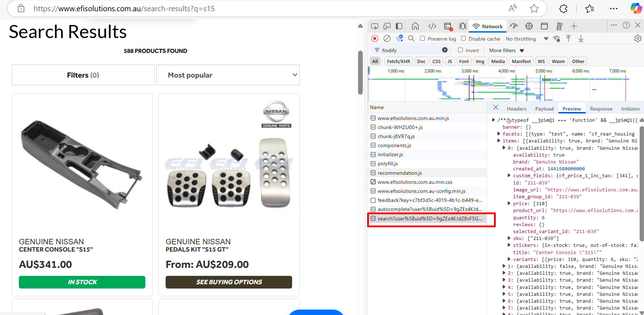The width and height of the screenshot is (644, 315).
Task: Filter requests by CSS type
Action: coord(437,61)
